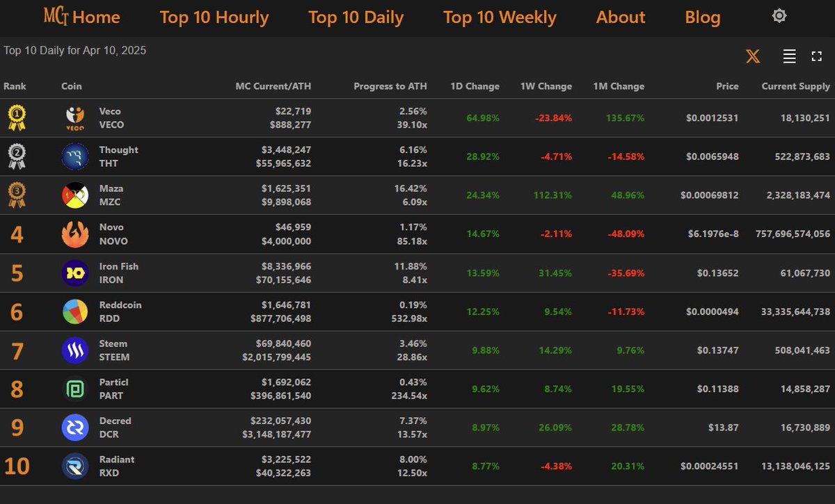Click Iron Fish's $0.13652 price
835x504 pixels.
click(718, 273)
